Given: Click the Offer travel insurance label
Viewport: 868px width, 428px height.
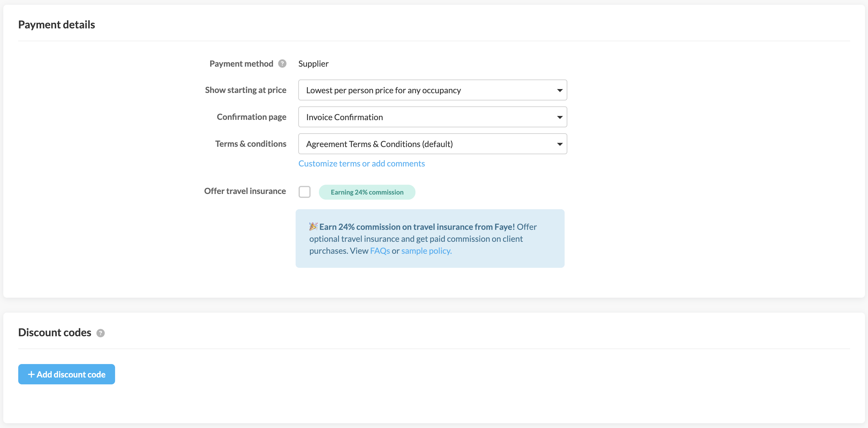Looking at the screenshot, I should [x=244, y=191].
